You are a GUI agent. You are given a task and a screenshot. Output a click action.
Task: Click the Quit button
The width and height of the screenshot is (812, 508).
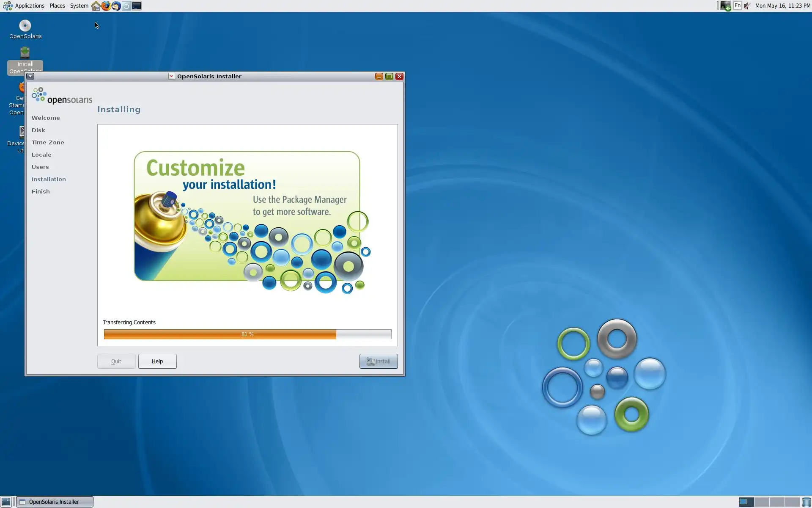click(x=116, y=361)
